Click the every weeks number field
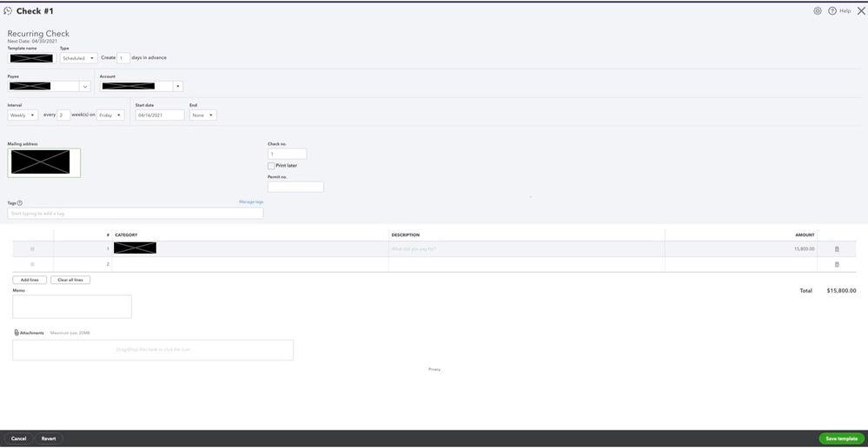This screenshot has width=868, height=448. point(63,115)
